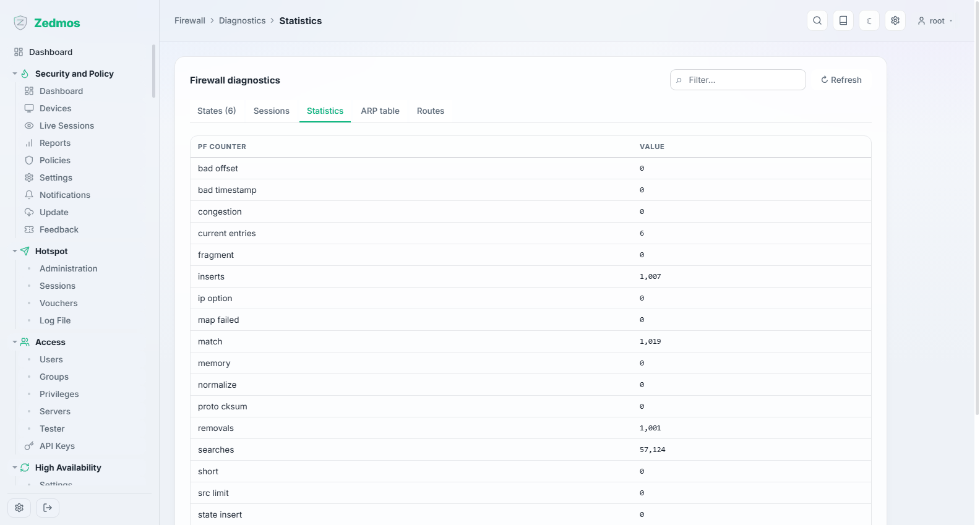Open the Feedback page
This screenshot has width=980, height=525.
point(59,229)
